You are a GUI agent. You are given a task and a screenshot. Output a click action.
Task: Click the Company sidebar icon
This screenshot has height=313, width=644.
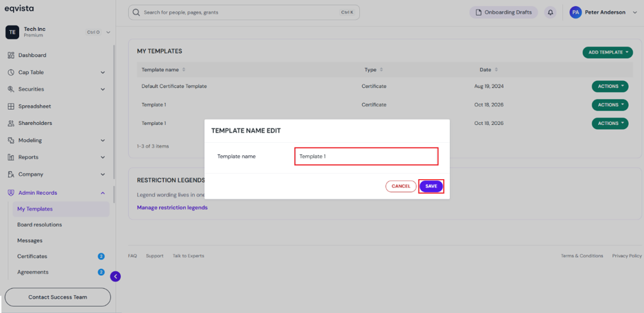pyautogui.click(x=11, y=174)
